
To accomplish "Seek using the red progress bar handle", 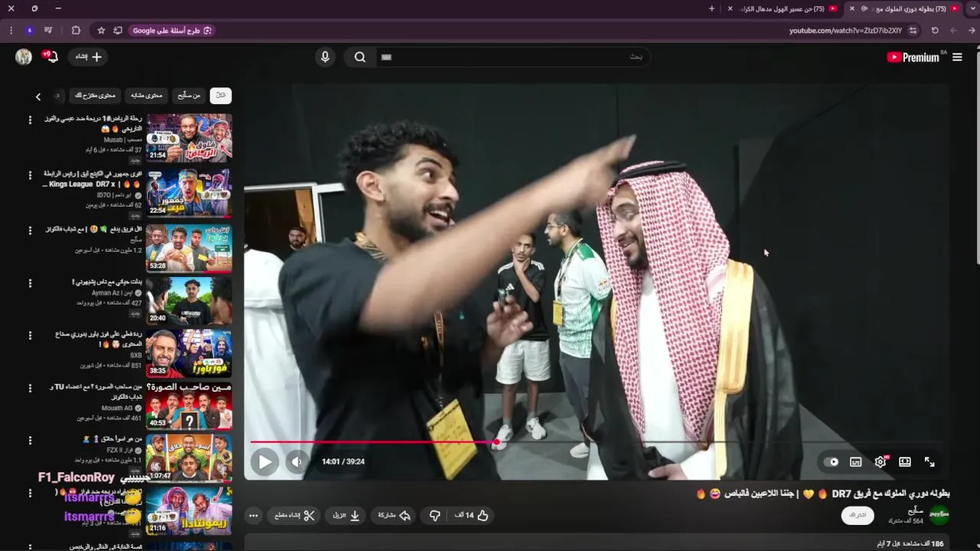I will point(496,442).
